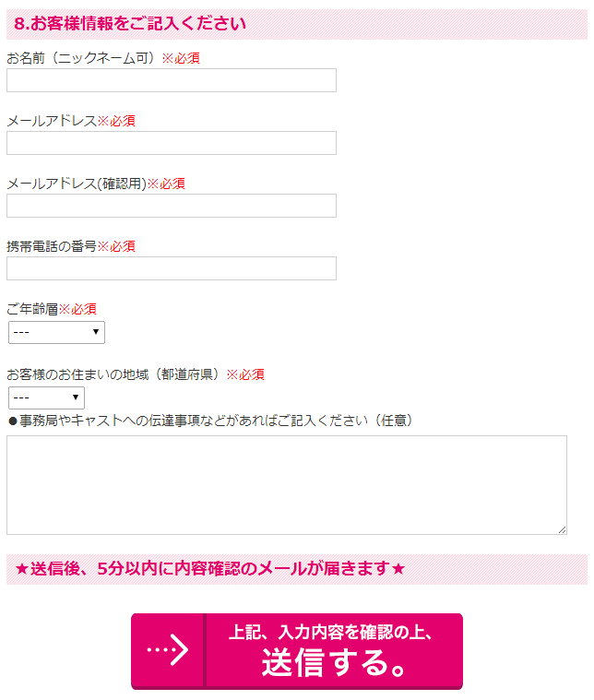This screenshot has width=594, height=700.
Task: Click the お名前（ニックネーム可） label
Action: (x=83, y=58)
